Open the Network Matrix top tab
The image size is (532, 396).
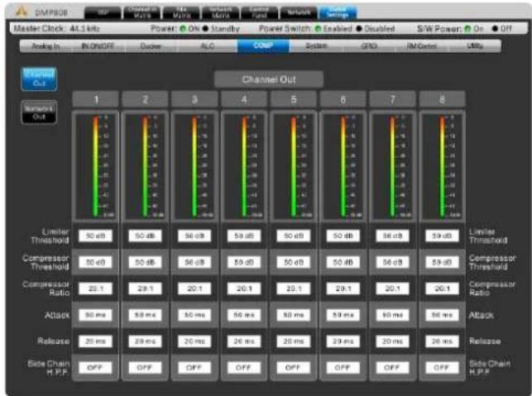point(221,12)
